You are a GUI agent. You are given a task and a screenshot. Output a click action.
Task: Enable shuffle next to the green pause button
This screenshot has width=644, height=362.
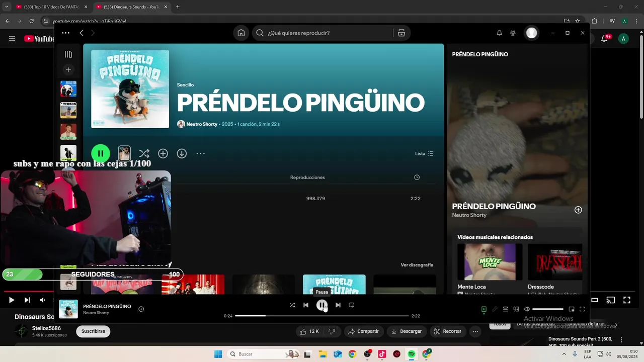click(x=144, y=153)
